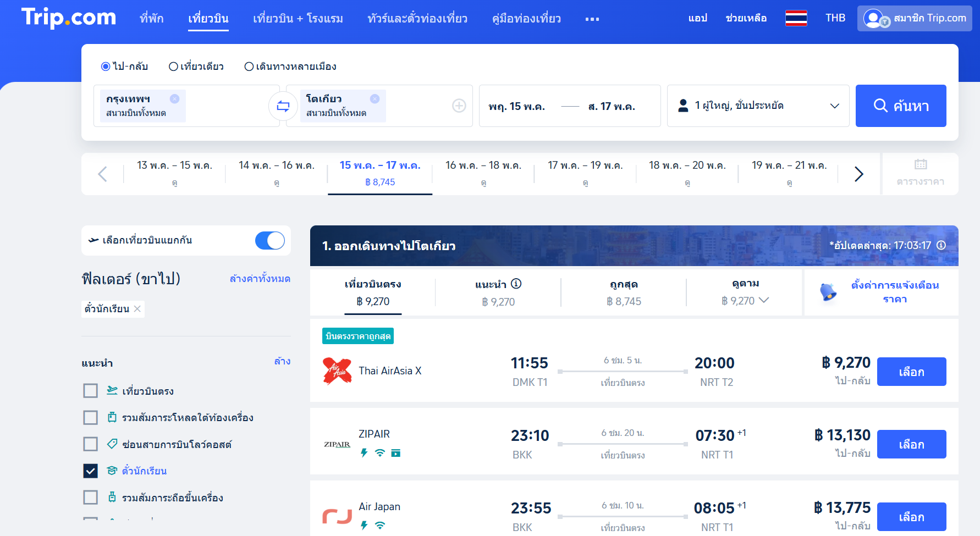The width and height of the screenshot is (980, 536).
Task: Clear the กรุงเทพฯ origin field
Action: click(x=174, y=99)
